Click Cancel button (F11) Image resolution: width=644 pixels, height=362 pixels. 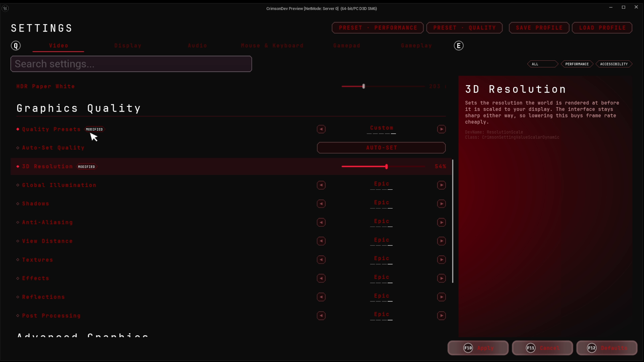coord(542,348)
